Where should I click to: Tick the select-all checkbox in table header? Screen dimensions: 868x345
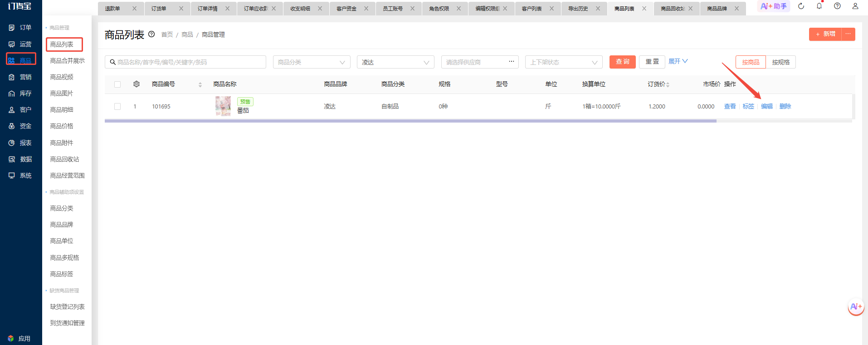click(117, 84)
